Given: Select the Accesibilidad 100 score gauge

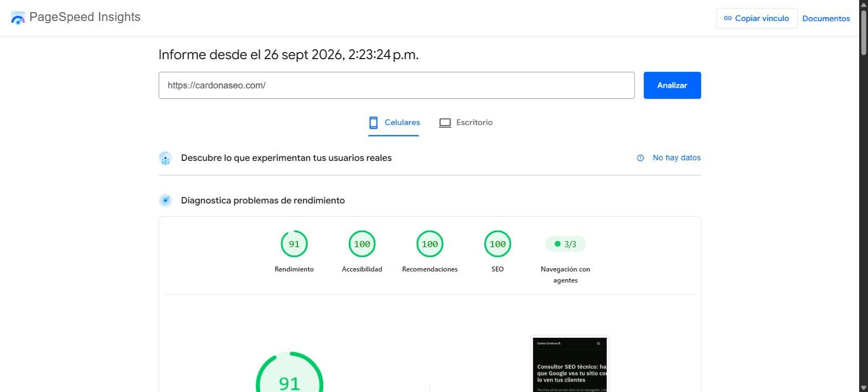Looking at the screenshot, I should click(362, 244).
